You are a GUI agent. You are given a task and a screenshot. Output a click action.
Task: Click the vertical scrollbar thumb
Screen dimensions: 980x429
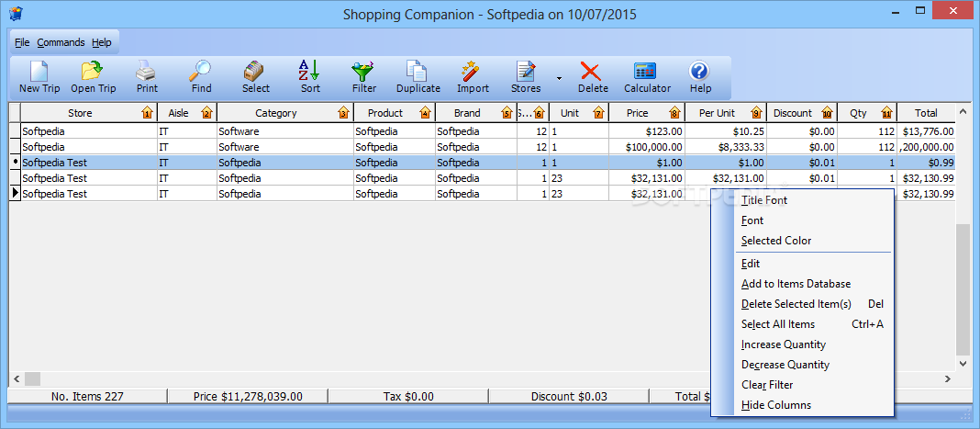963,289
